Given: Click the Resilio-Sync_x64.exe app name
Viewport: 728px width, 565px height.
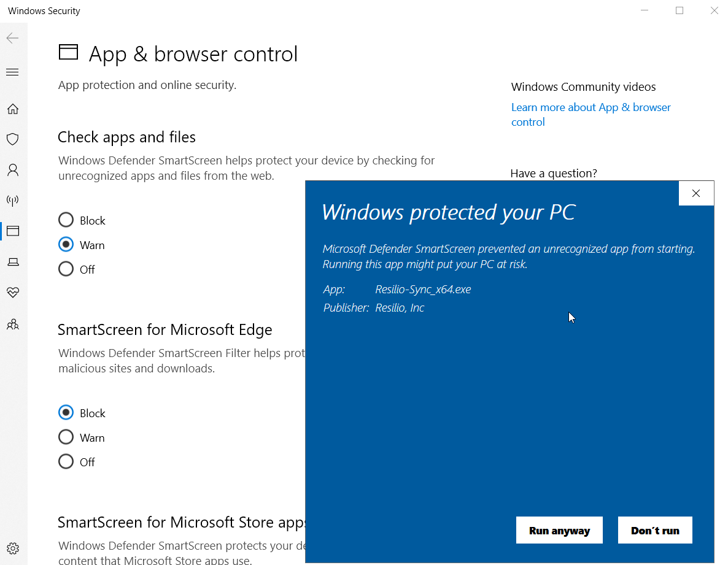Looking at the screenshot, I should tap(423, 290).
